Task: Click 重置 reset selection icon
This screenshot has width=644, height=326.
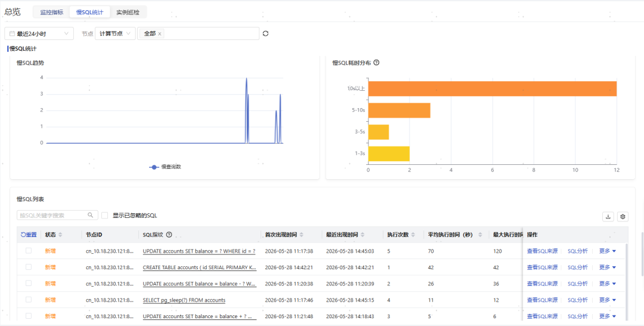Action: pyautogui.click(x=29, y=235)
